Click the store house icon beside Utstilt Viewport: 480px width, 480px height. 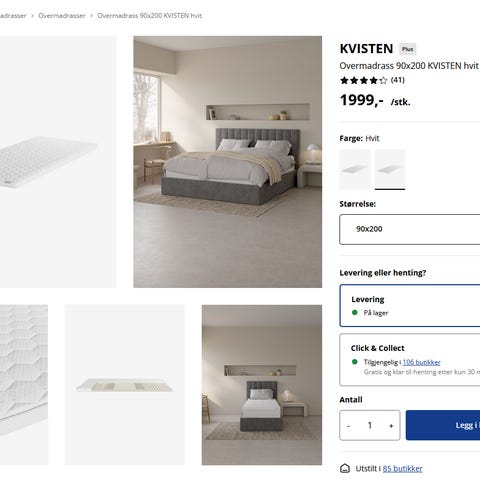345,468
